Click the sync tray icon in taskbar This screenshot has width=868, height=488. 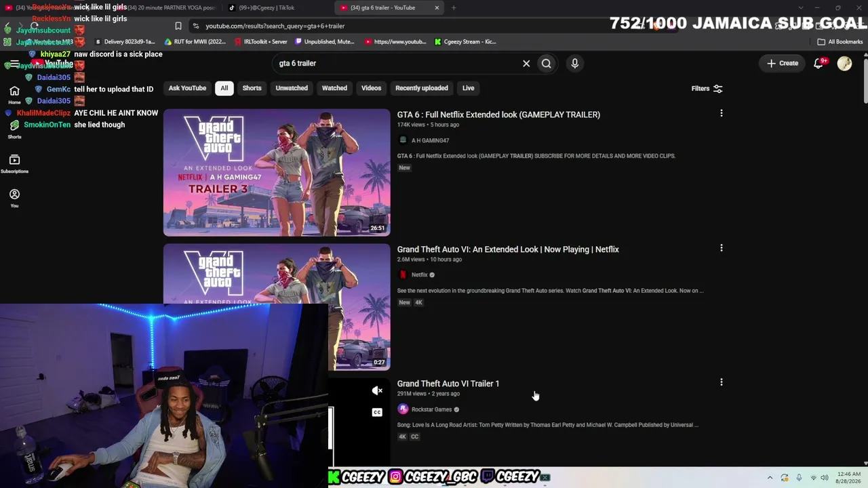pos(785,478)
